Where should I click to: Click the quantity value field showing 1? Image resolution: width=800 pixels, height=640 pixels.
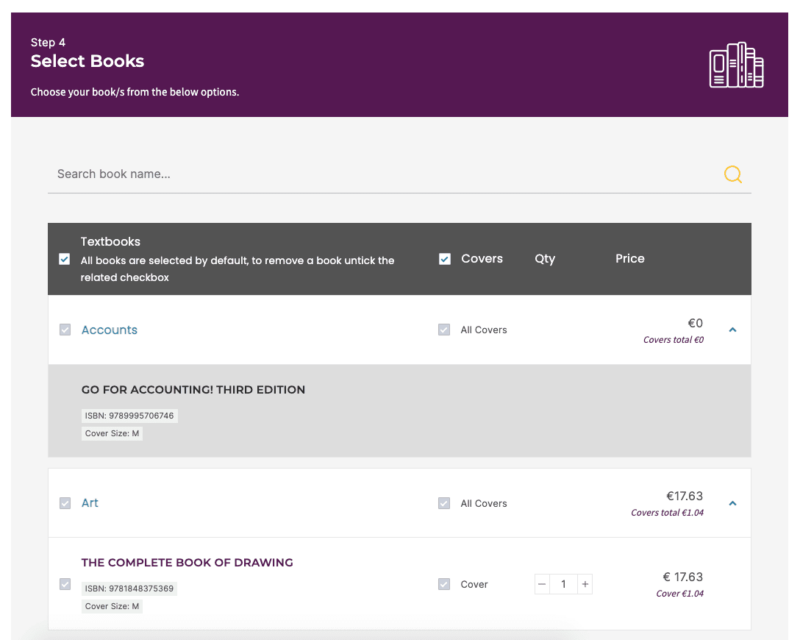[563, 583]
